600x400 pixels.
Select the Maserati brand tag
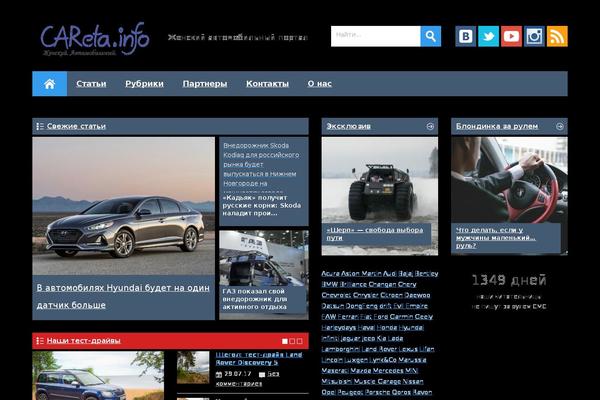point(334,371)
